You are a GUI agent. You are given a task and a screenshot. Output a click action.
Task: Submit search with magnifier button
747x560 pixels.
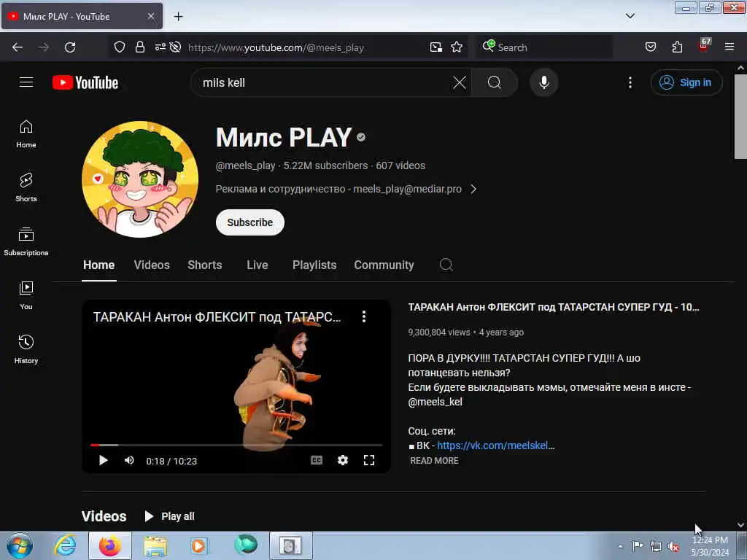pyautogui.click(x=495, y=82)
